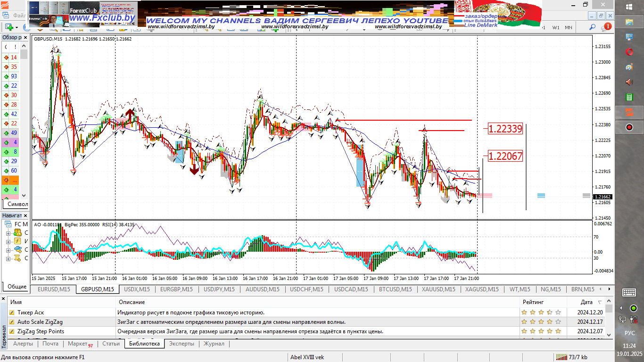The width and height of the screenshot is (644, 362).
Task: Switch to the Статьи terminal tab
Action: point(111,344)
